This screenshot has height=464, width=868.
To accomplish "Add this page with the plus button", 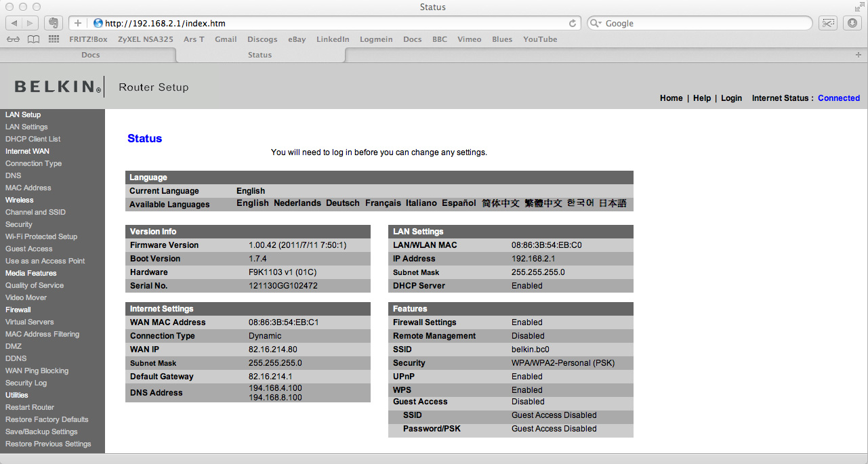I will (78, 23).
